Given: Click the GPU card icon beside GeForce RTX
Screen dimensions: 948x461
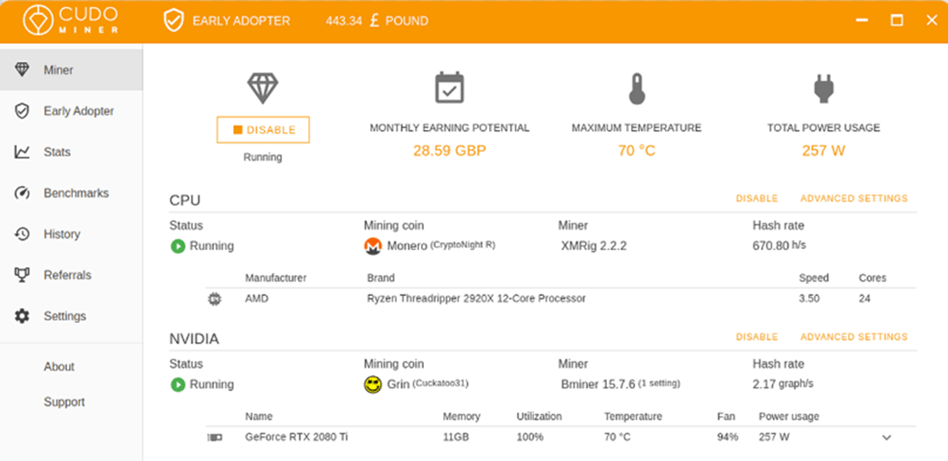Looking at the screenshot, I should (215, 437).
